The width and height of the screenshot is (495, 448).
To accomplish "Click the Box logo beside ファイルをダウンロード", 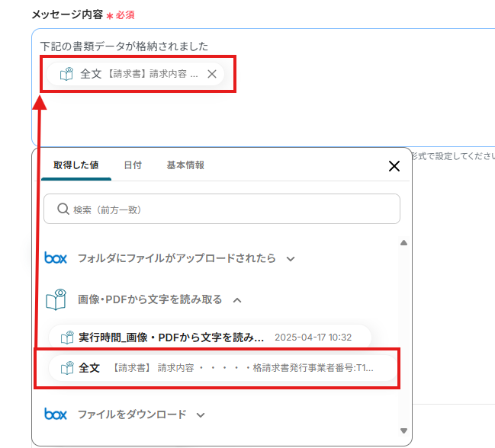I will tap(56, 414).
